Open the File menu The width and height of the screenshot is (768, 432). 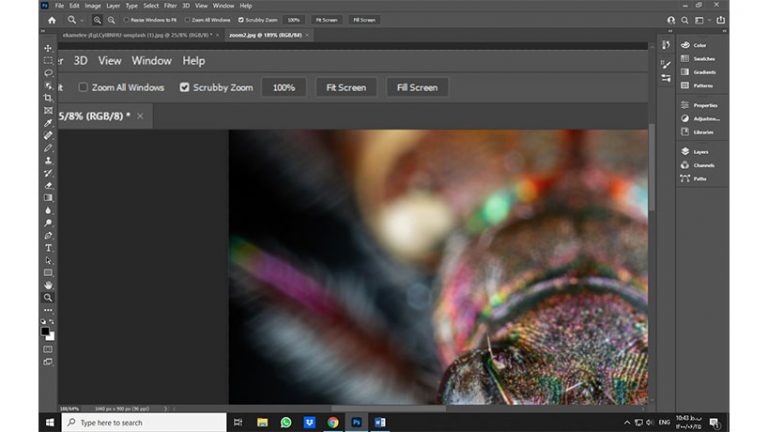[59, 6]
